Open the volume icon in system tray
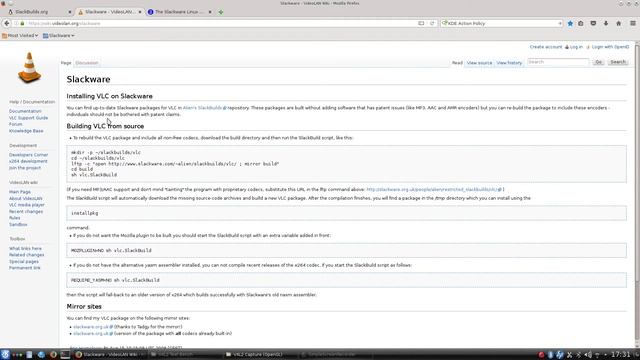Screen dimensions: 640x360 click(x=588, y=355)
